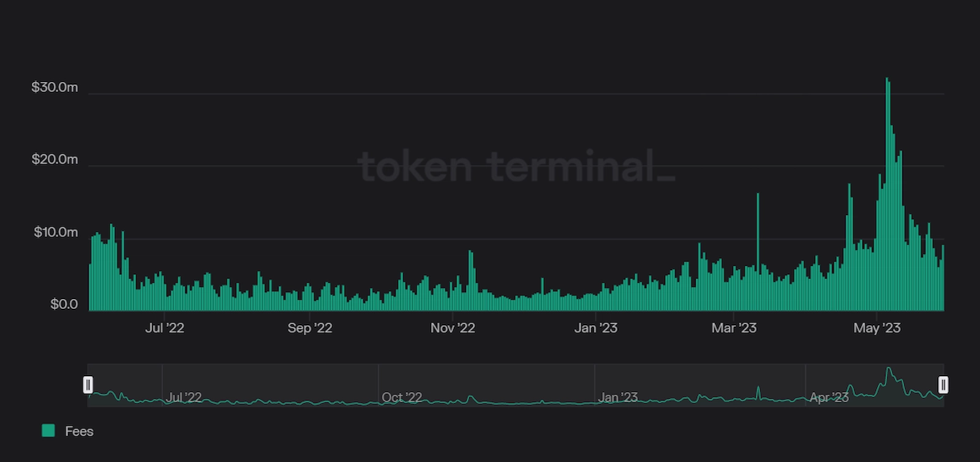Click Jan '23 in the range navigator

tap(618, 397)
